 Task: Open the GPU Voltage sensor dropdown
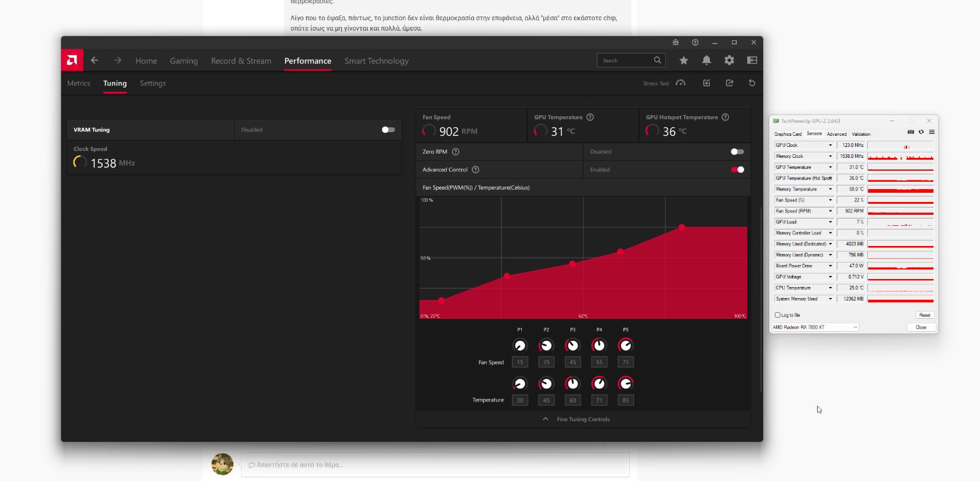click(x=831, y=277)
